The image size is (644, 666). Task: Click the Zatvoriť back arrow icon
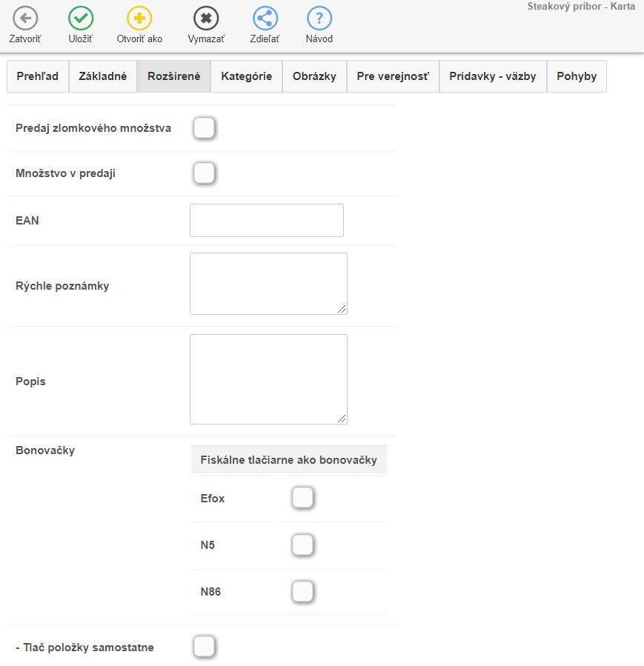coord(25,19)
